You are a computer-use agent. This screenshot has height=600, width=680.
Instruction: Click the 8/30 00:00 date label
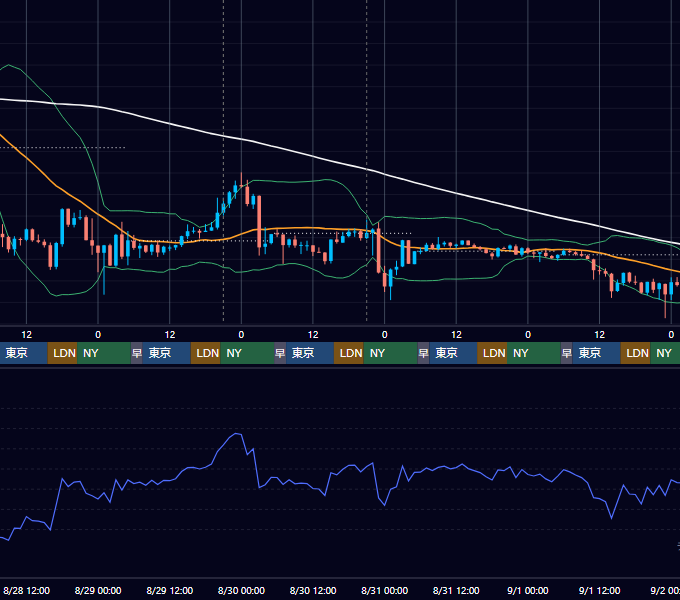tap(241, 590)
